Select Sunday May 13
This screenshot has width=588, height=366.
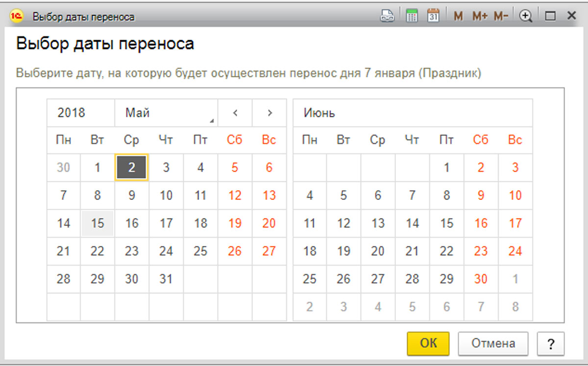269,195
